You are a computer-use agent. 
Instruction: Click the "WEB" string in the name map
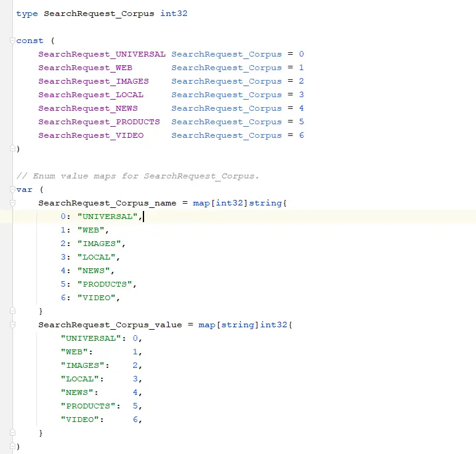(91, 230)
